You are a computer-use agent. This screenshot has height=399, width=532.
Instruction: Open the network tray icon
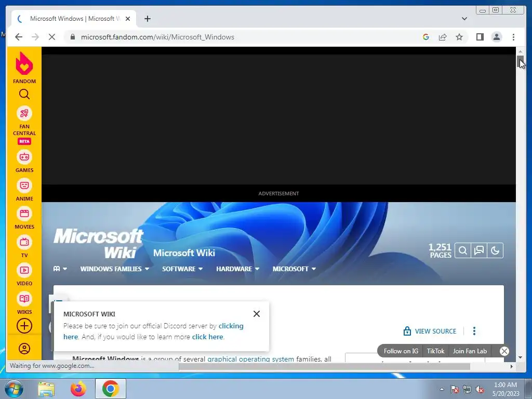pos(467,389)
